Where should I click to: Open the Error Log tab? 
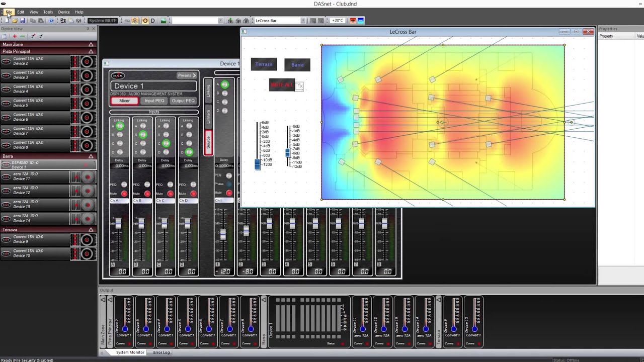point(161,352)
